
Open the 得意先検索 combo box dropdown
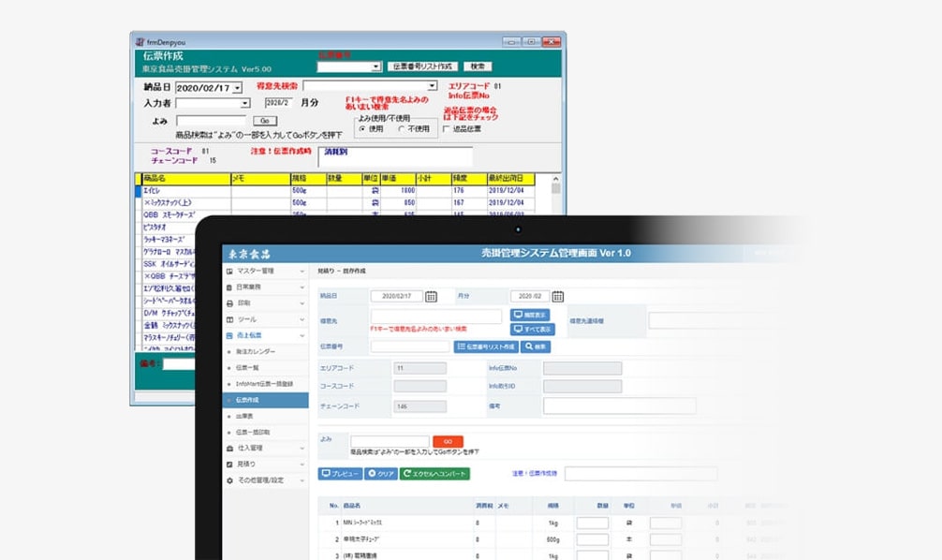432,87
